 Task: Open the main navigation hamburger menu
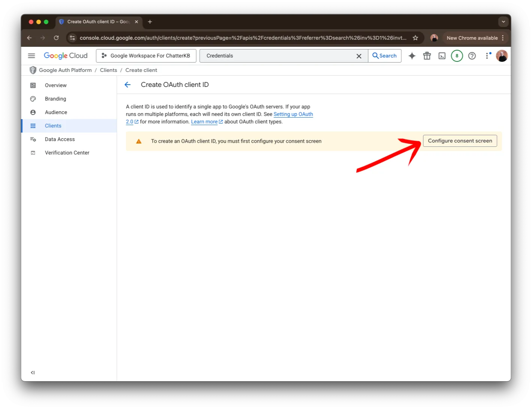pos(31,56)
